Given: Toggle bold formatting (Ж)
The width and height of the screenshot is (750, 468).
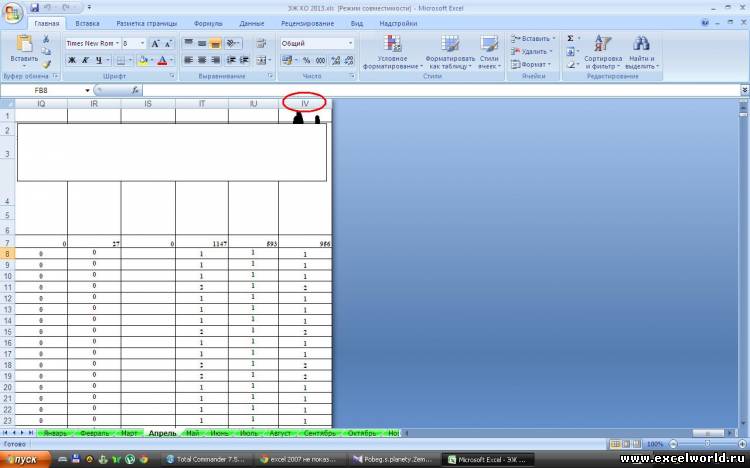Looking at the screenshot, I should point(72,61).
